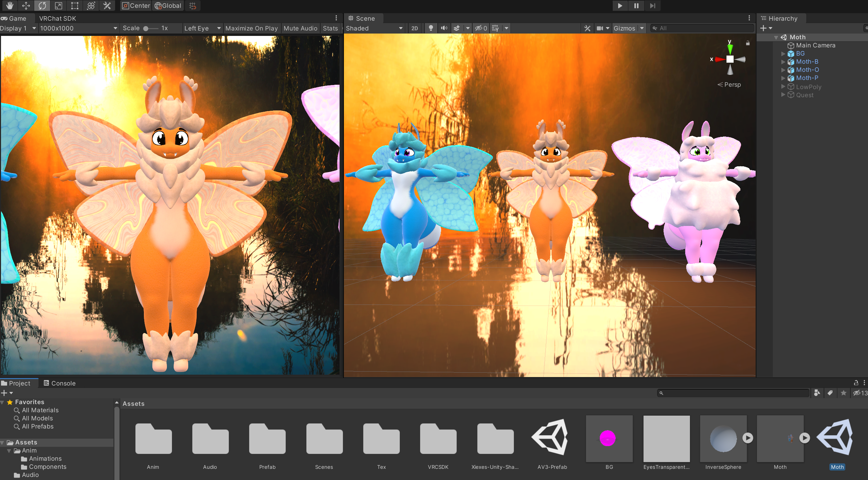Select the Rotate tool
868x480 pixels.
pyautogui.click(x=42, y=6)
